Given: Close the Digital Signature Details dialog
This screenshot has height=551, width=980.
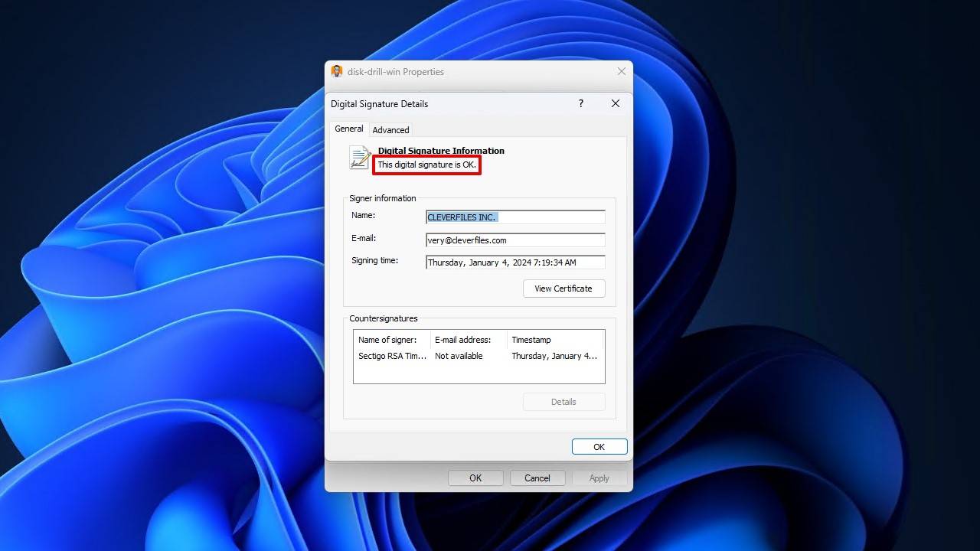Looking at the screenshot, I should (615, 103).
